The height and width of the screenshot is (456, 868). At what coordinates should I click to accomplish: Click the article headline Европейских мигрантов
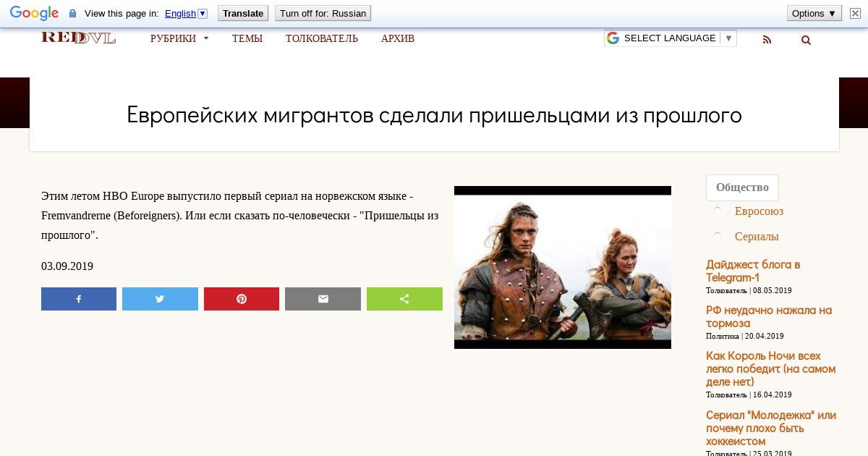pos(434,115)
